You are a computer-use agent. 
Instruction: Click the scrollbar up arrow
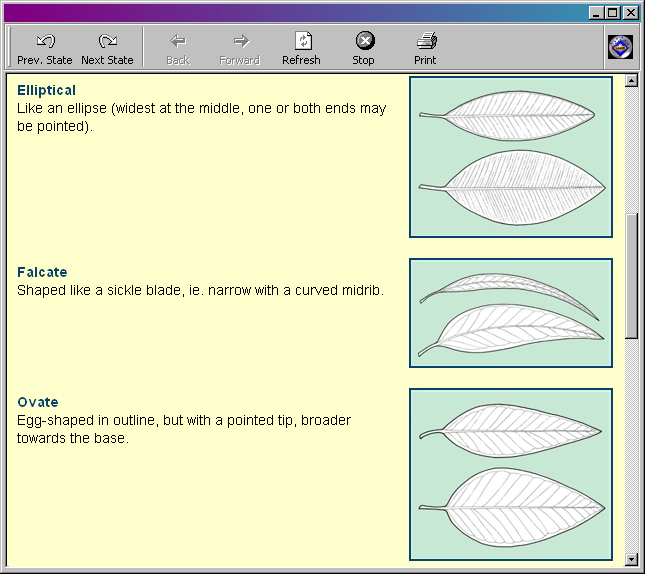(631, 80)
